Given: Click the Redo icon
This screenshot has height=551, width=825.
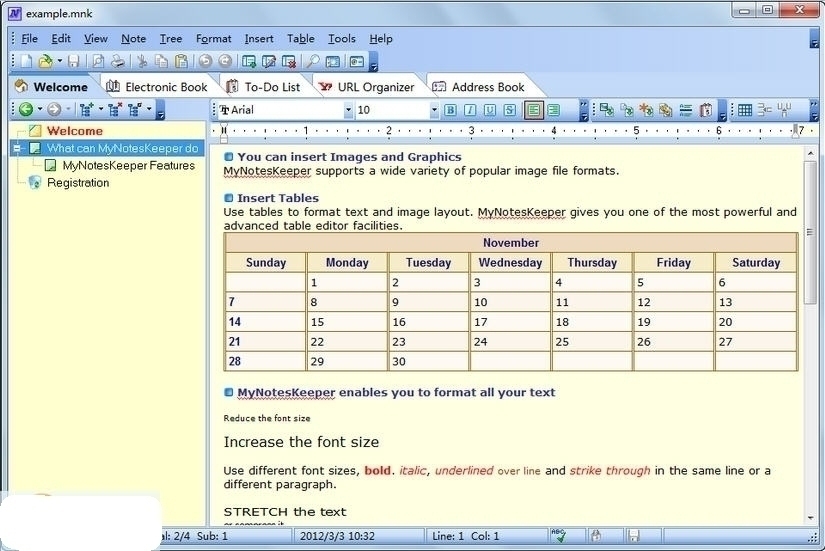Looking at the screenshot, I should 225,62.
